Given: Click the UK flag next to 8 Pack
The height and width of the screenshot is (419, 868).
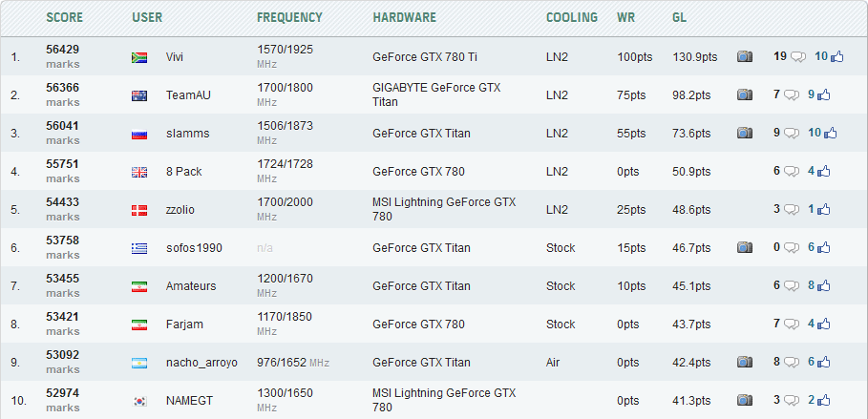Looking at the screenshot, I should click(139, 172).
